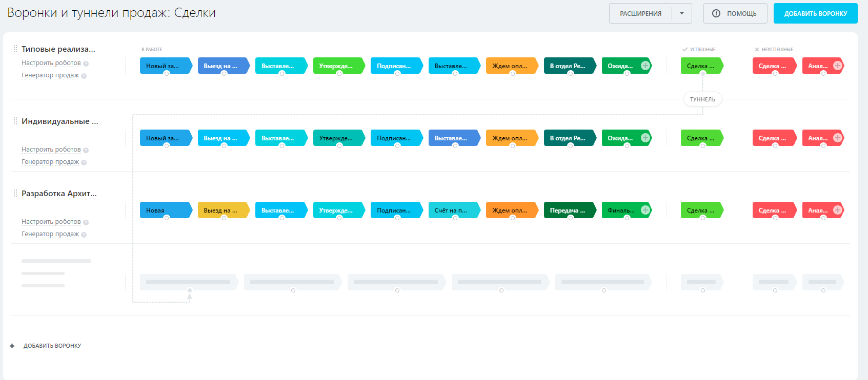Image resolution: width=868 pixels, height=380 pixels.
Task: Click the plus icon on first-row Ожида... stage
Action: point(645,66)
